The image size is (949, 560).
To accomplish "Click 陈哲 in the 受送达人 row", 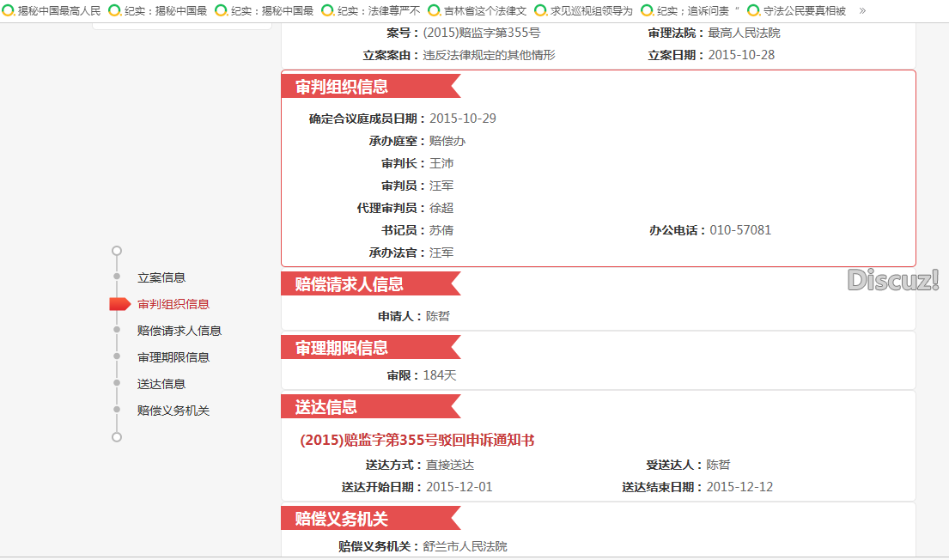I will (719, 465).
